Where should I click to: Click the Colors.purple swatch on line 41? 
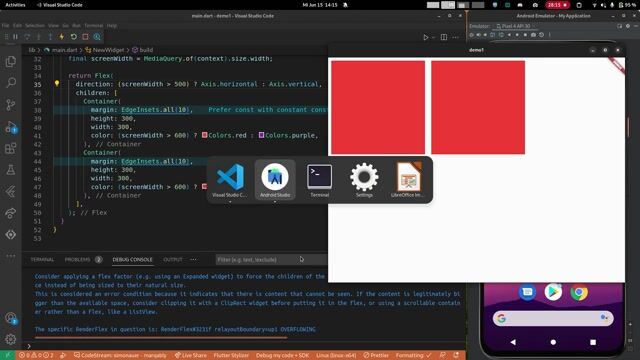(x=261, y=135)
